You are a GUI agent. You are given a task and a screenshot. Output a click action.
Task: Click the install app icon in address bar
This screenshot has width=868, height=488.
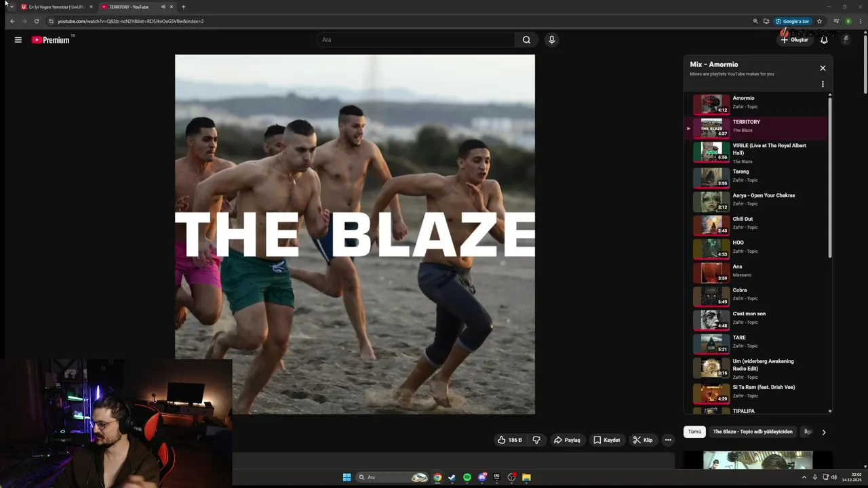(766, 21)
